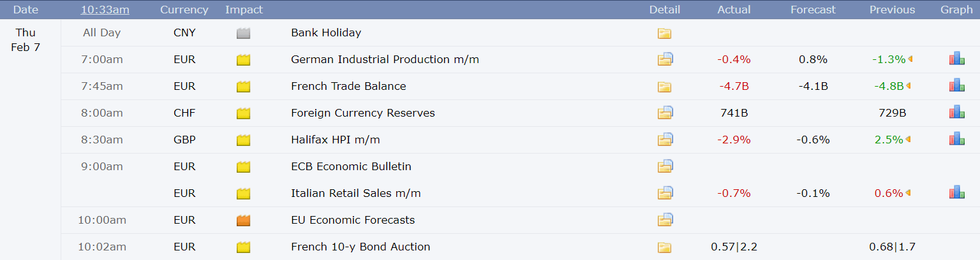Open Italian Retail Sales m/m event
980x260 pixels.
click(x=356, y=193)
